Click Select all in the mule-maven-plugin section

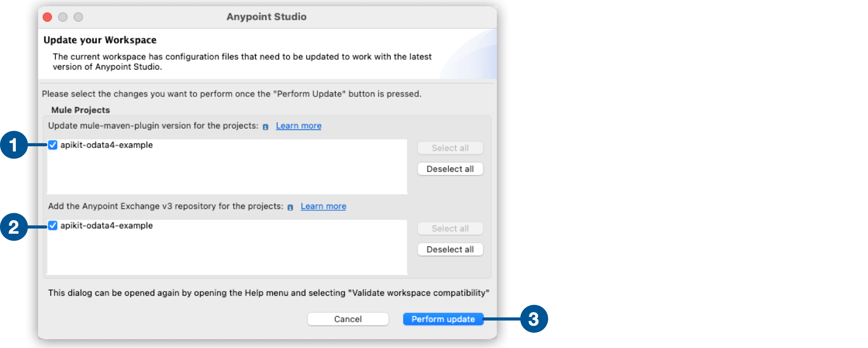(449, 148)
